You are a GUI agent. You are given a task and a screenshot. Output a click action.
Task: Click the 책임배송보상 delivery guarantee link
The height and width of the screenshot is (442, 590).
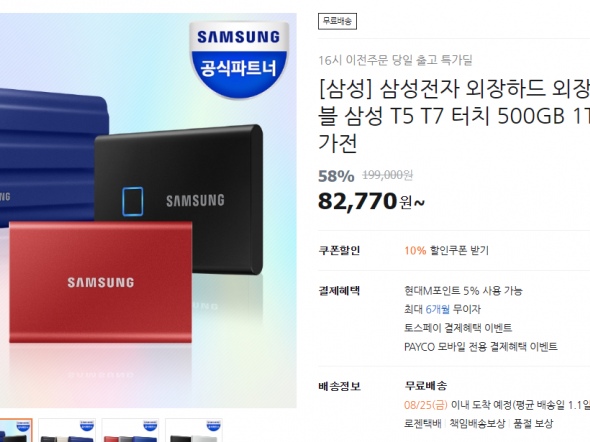477,424
